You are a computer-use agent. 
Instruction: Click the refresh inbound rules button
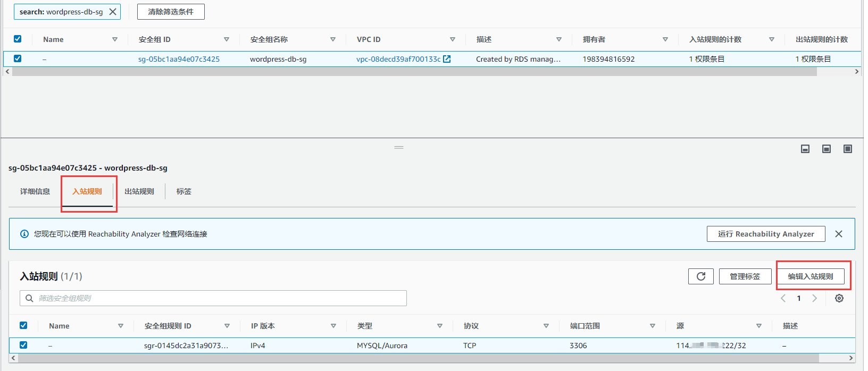(x=700, y=276)
